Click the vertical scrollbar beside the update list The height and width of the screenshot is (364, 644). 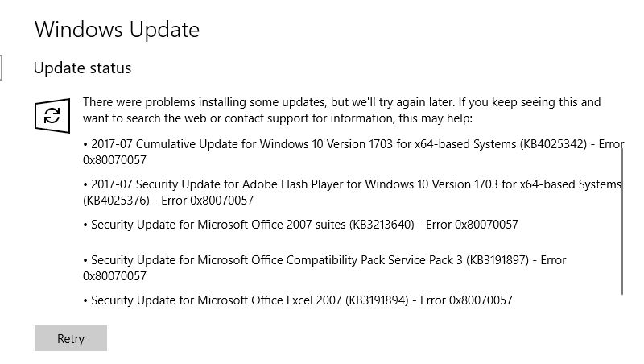point(623,221)
